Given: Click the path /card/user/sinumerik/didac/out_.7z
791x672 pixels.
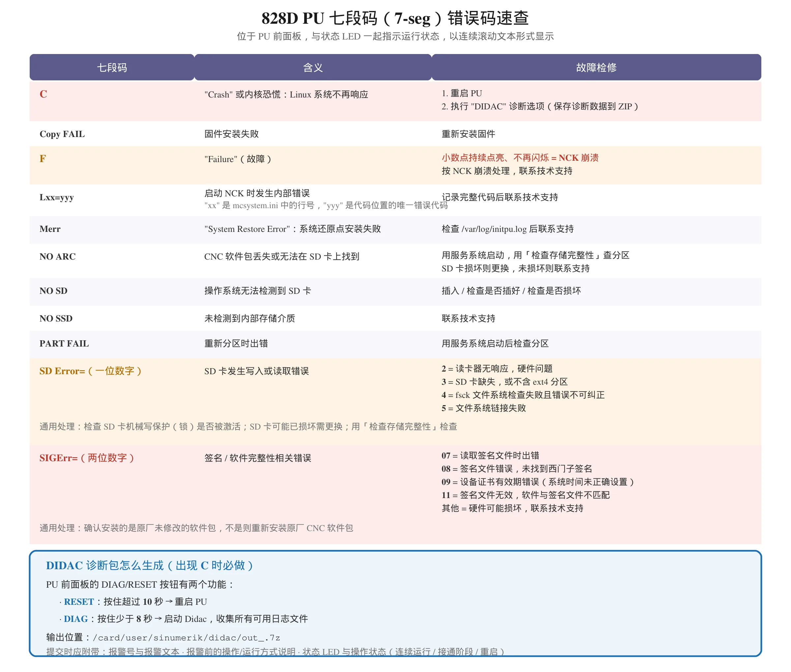Looking at the screenshot, I should click(x=187, y=637).
